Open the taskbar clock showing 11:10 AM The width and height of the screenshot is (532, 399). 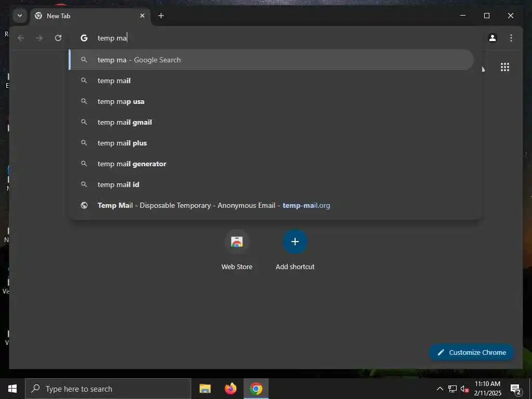[x=487, y=389]
